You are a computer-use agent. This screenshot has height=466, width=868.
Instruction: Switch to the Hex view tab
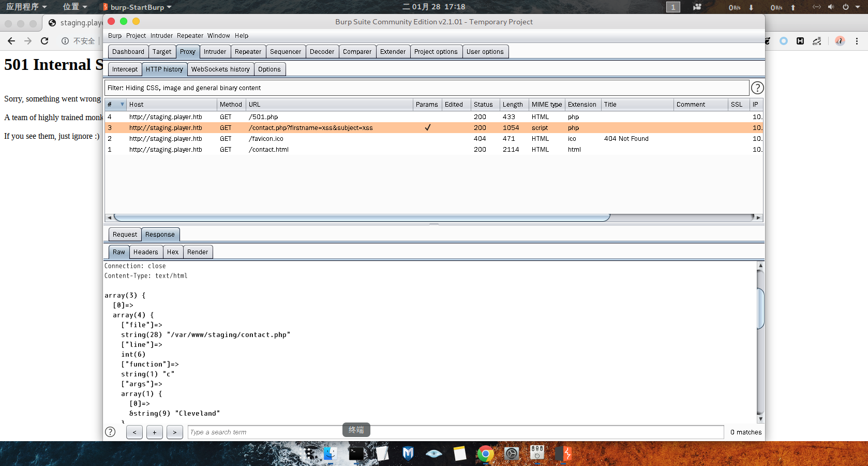click(173, 252)
